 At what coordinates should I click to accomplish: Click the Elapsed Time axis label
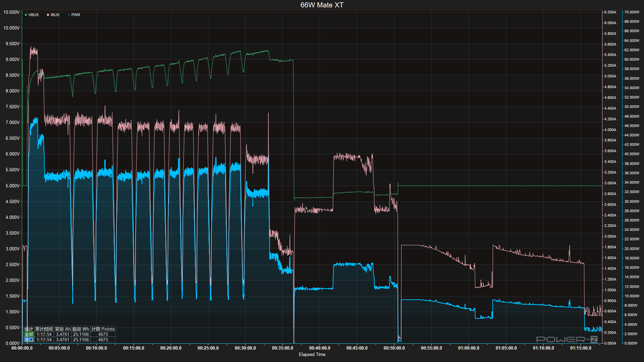coord(312,354)
